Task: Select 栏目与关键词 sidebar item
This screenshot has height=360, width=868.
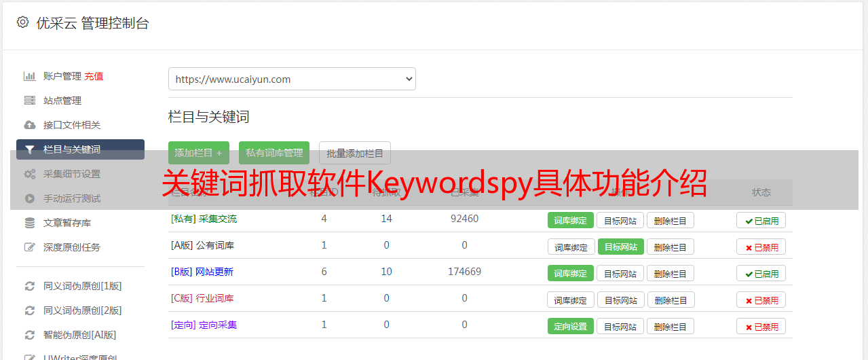Action: (x=80, y=149)
